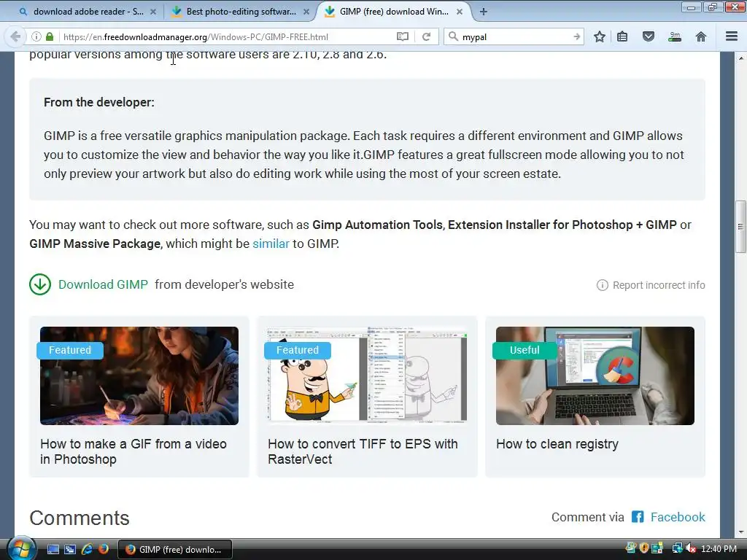Click the search magnifier icon

pos(453,36)
